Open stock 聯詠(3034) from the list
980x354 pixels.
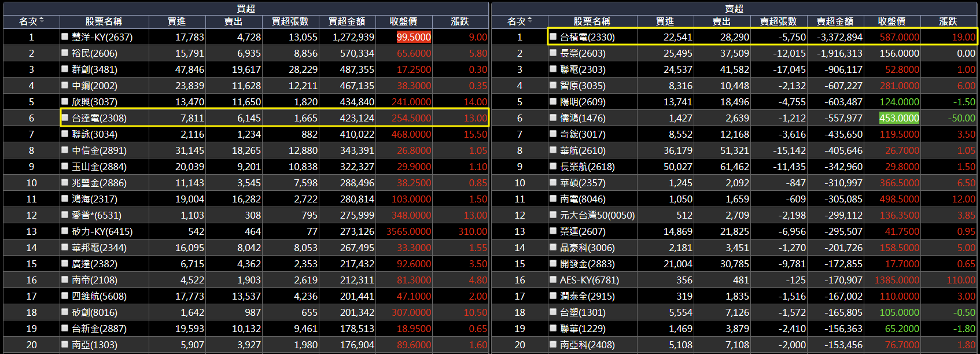click(94, 134)
